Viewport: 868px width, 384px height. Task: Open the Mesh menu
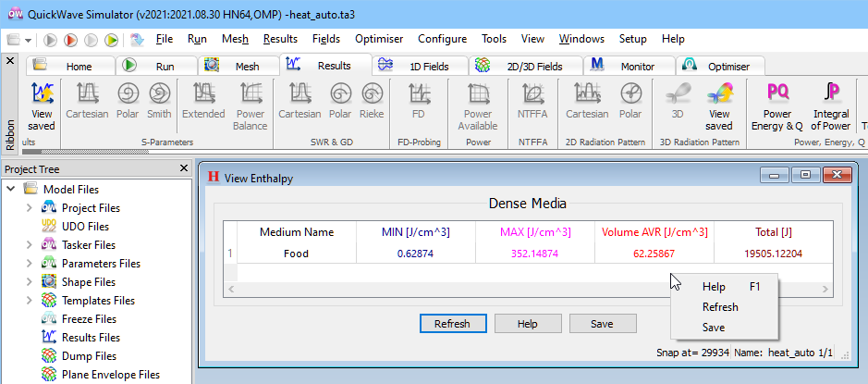(x=235, y=39)
